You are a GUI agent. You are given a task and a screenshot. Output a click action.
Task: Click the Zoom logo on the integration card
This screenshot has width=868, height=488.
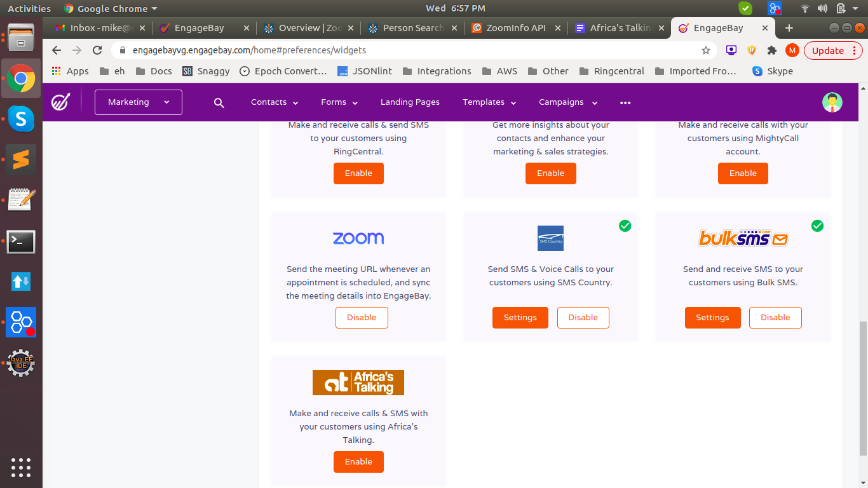point(358,238)
